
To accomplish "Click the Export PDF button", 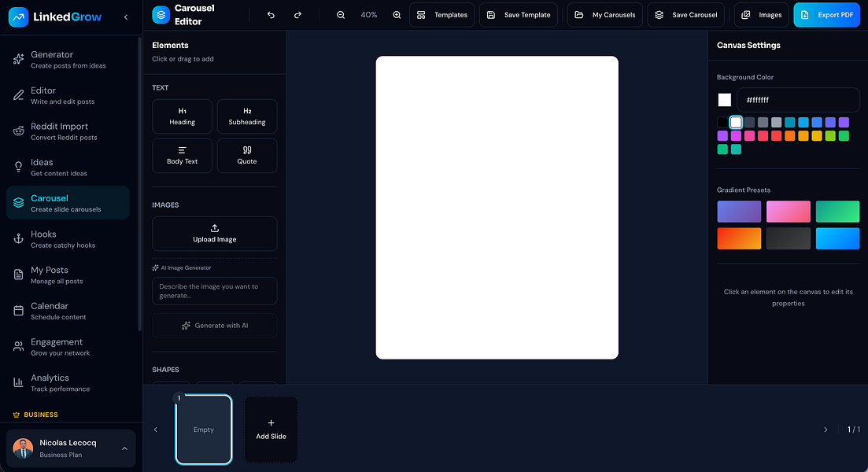I will [826, 15].
